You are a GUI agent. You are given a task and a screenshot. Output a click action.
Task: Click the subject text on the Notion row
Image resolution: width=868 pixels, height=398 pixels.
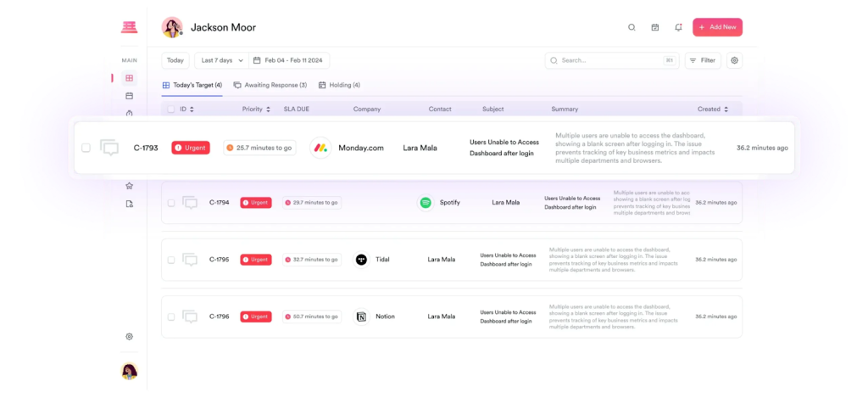pyautogui.click(x=509, y=317)
